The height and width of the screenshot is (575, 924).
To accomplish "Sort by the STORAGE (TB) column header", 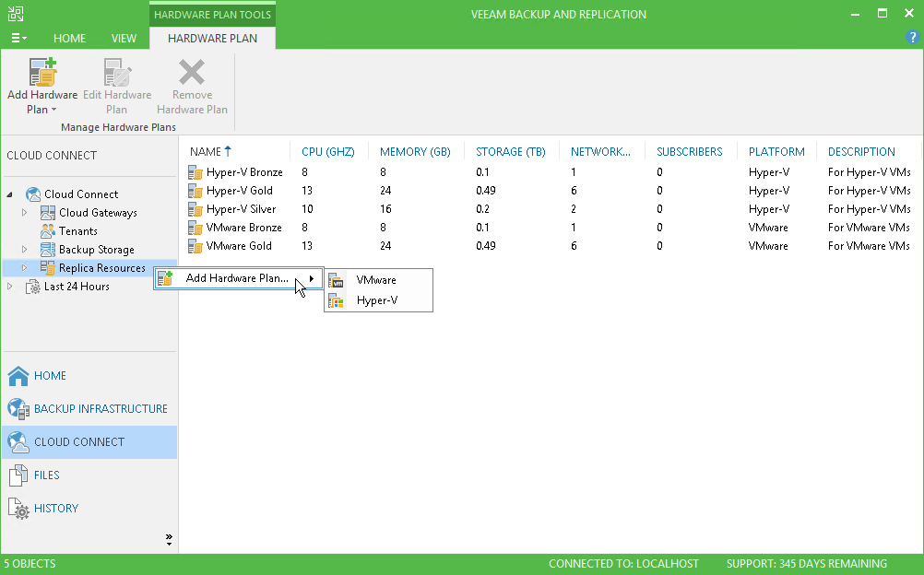I will point(510,151).
